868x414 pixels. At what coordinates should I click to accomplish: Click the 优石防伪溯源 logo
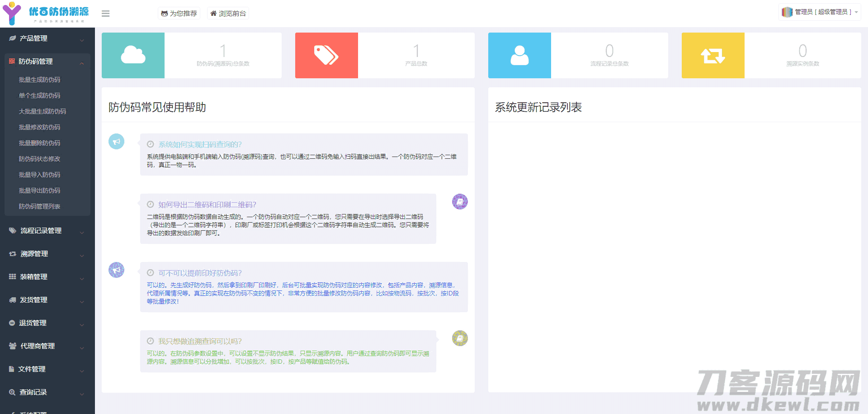click(x=46, y=14)
